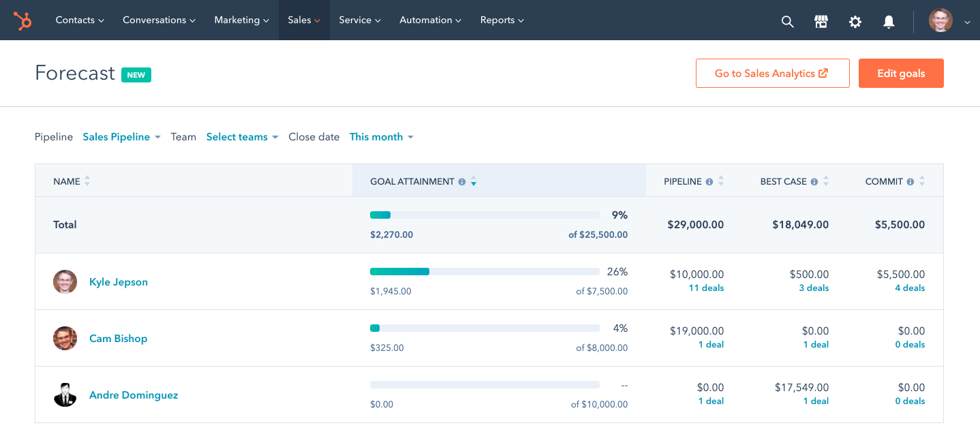
Task: Toggle sort arrows on Goal Attainment column
Action: pyautogui.click(x=474, y=182)
